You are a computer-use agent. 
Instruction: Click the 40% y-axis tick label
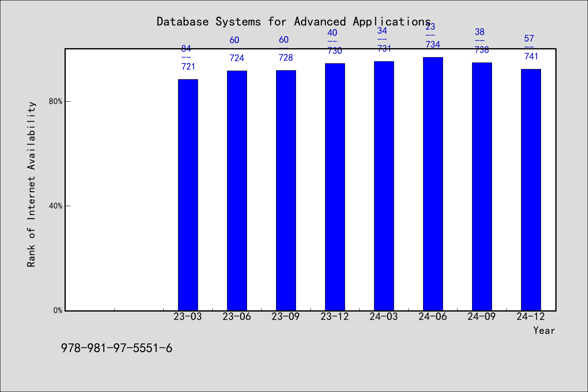tap(56, 206)
